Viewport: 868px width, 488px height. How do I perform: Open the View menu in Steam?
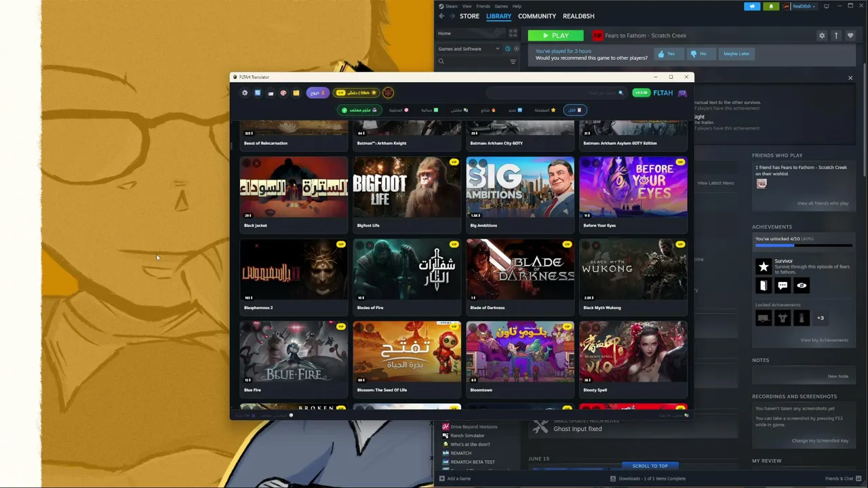(x=467, y=6)
